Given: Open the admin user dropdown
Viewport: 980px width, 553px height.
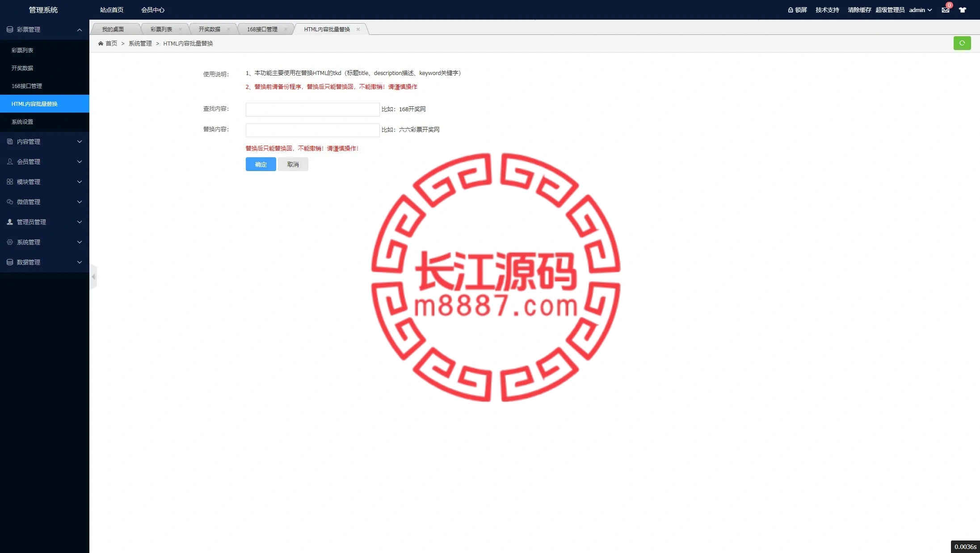Looking at the screenshot, I should (920, 10).
